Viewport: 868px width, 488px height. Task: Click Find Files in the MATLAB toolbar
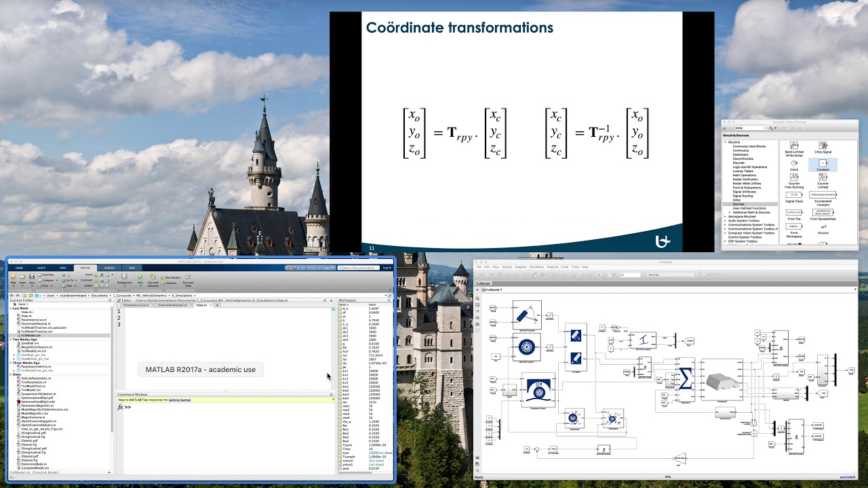pos(45,274)
